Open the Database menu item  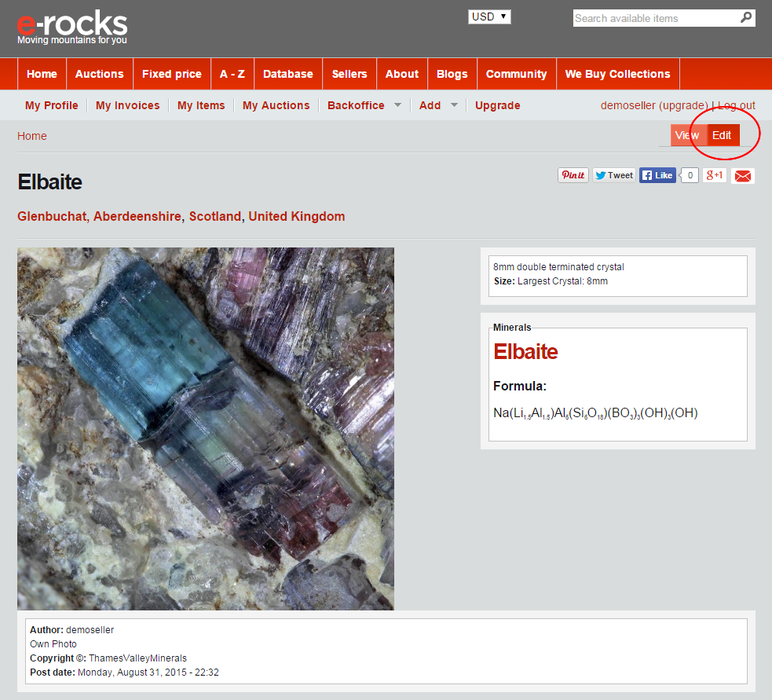288,74
